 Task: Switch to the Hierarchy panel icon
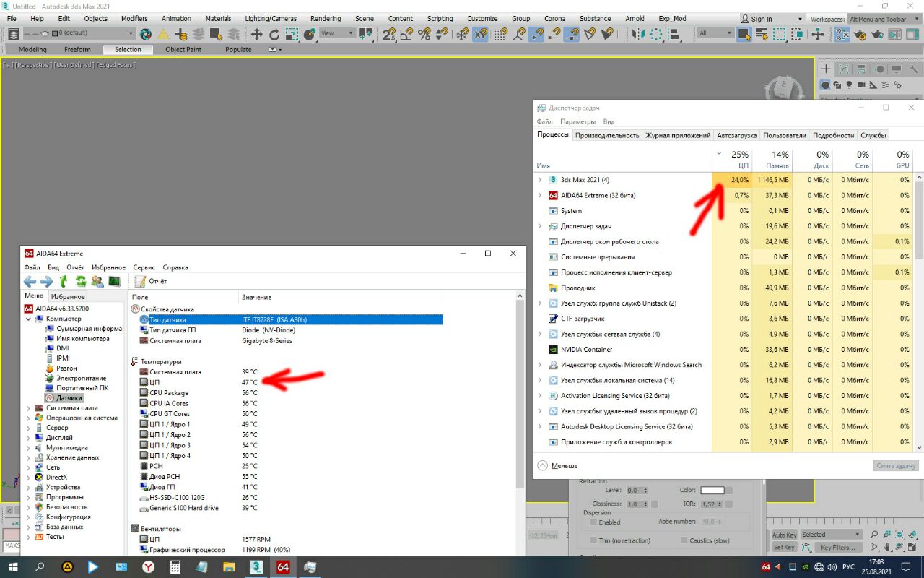(x=862, y=69)
